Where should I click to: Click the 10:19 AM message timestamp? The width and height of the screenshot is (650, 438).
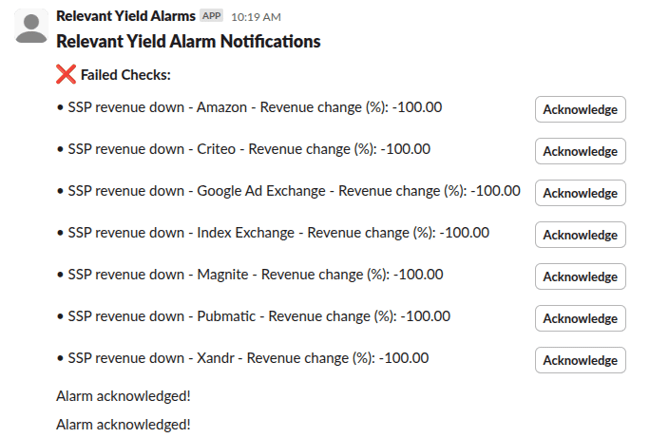tap(255, 17)
